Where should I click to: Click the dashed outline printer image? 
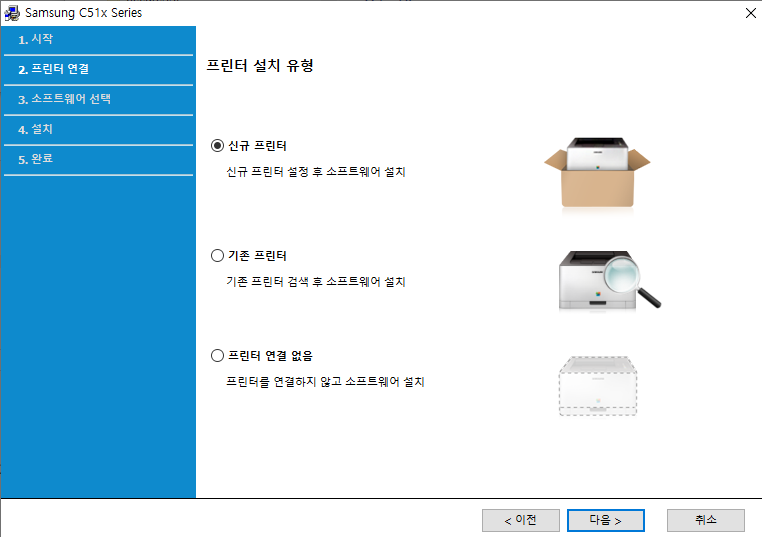(x=598, y=386)
